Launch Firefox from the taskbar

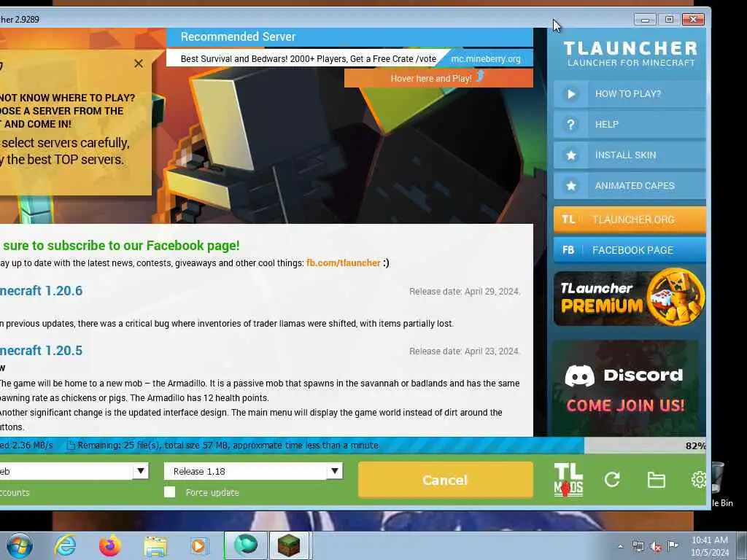point(109,545)
